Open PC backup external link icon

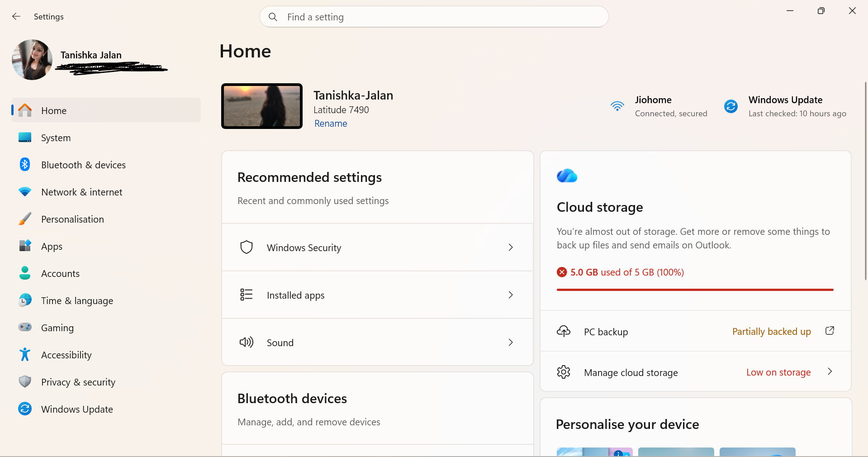tap(830, 331)
